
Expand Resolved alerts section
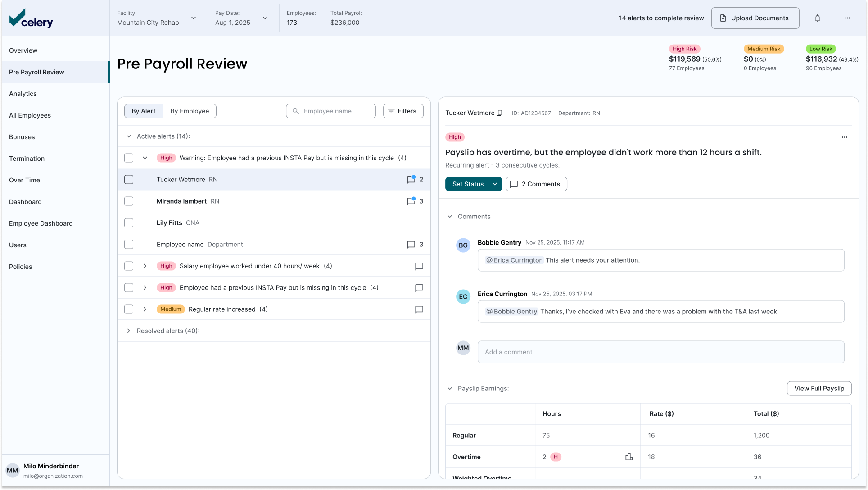(x=129, y=331)
